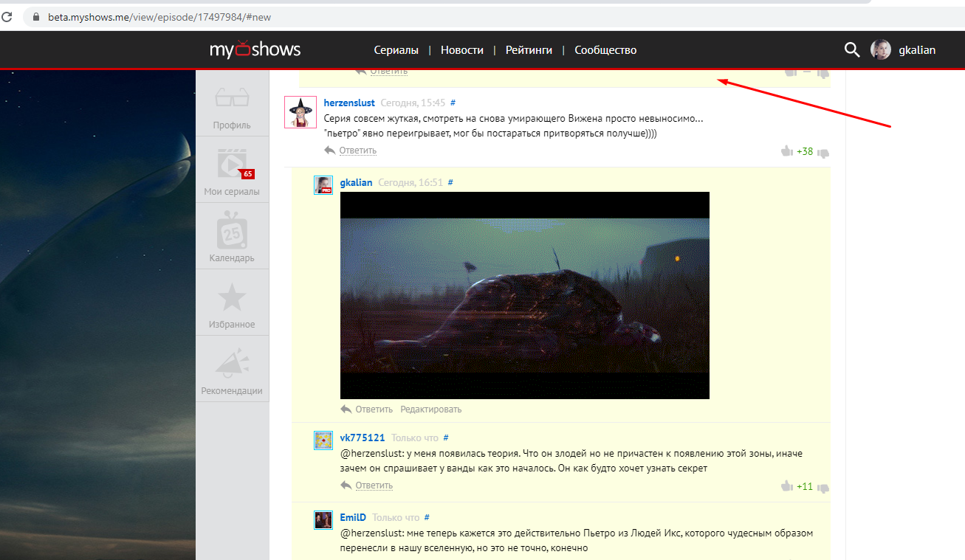Click the +38 rating of herzenslust comment
The width and height of the screenshot is (965, 560).
pyautogui.click(x=805, y=152)
